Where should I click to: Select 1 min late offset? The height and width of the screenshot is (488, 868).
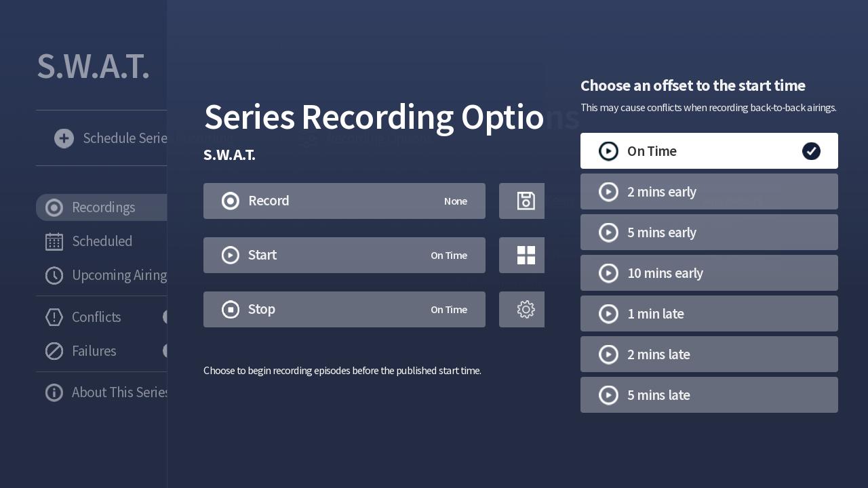709,313
